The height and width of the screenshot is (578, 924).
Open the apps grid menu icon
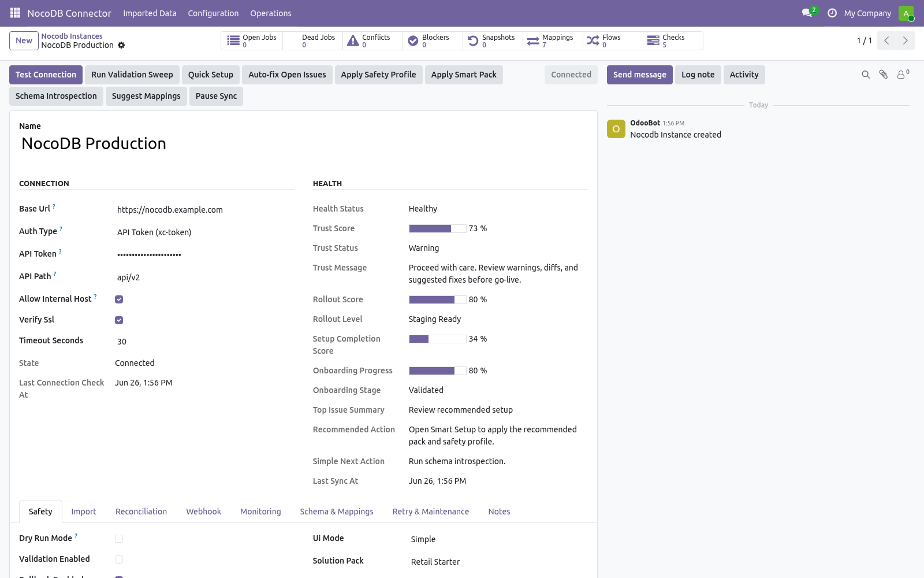pos(15,13)
